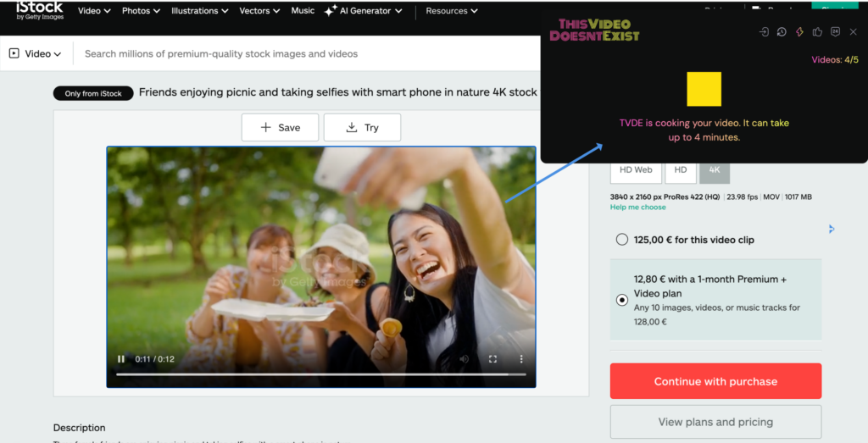Click the Description heading

pyautogui.click(x=79, y=428)
